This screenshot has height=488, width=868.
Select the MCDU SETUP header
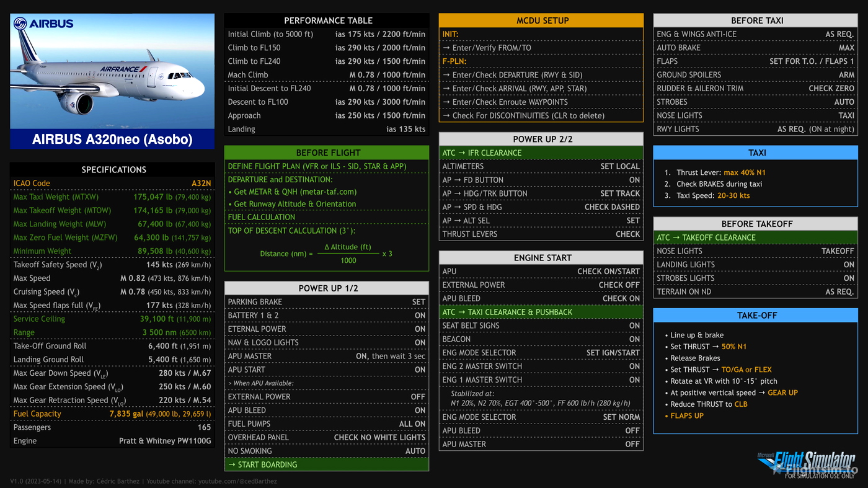(x=541, y=20)
